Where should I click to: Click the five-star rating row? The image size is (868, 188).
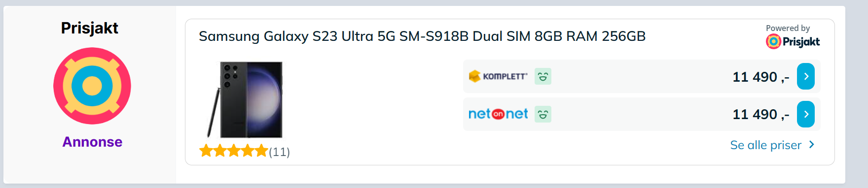pyautogui.click(x=233, y=151)
